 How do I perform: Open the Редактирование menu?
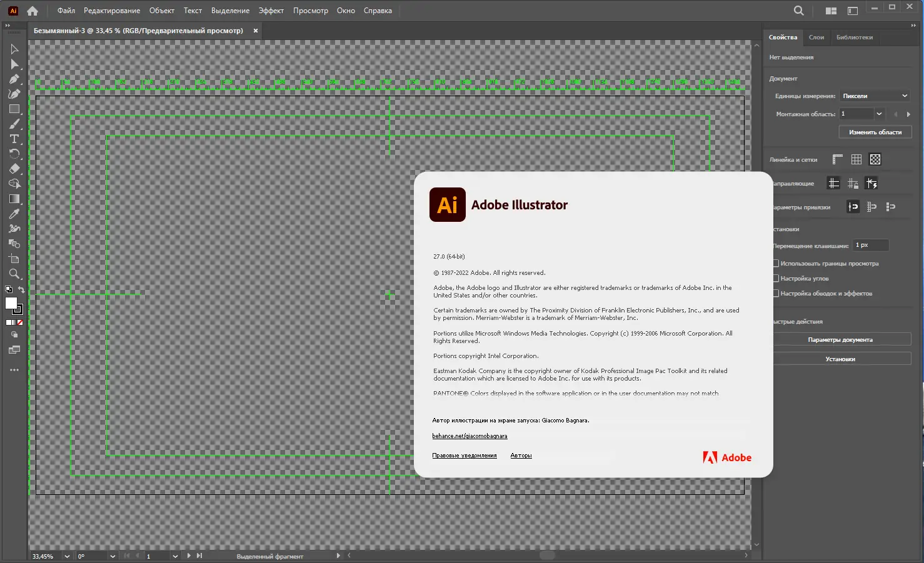(x=112, y=11)
